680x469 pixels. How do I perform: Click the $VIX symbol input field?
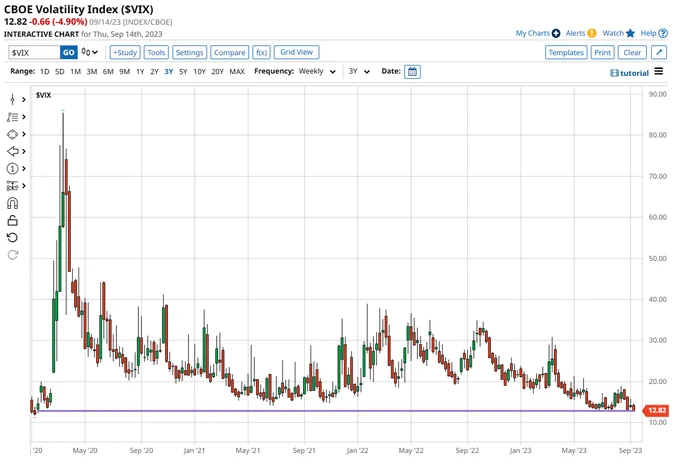coord(34,52)
